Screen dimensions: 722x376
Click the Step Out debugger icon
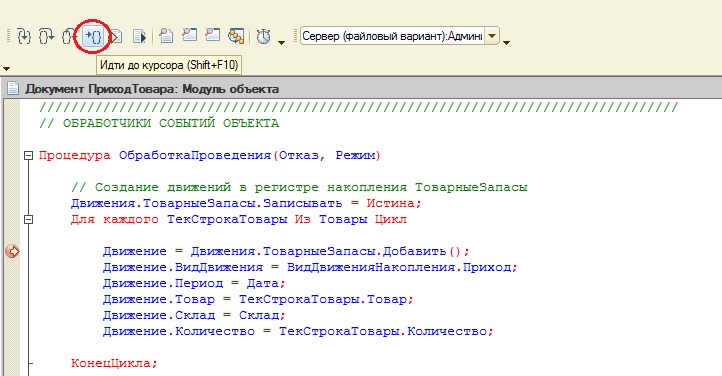pos(68,36)
